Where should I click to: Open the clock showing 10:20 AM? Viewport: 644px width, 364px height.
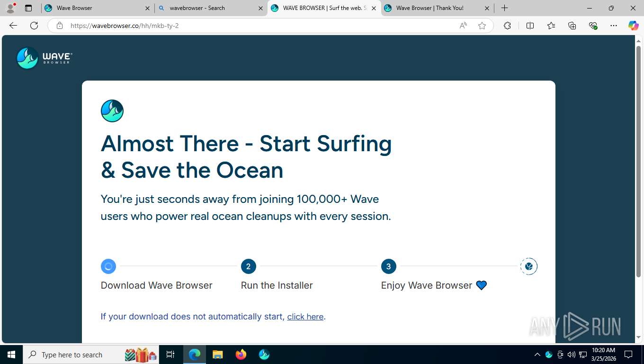[x=603, y=355]
